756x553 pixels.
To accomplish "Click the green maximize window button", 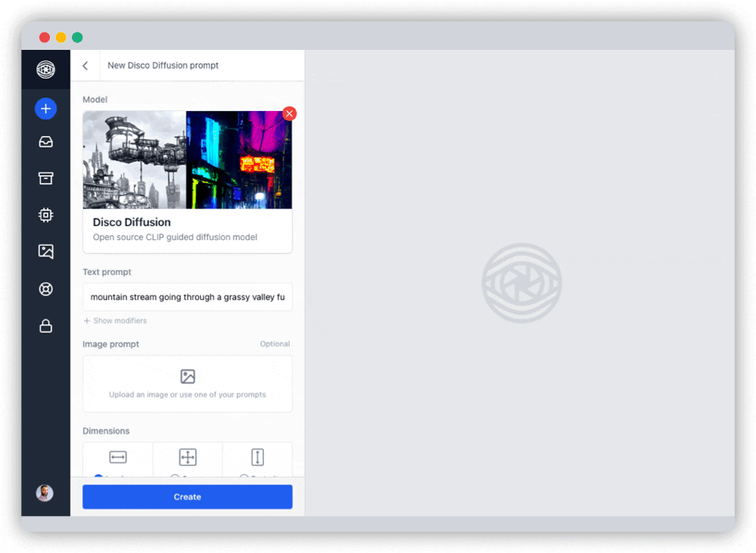I will pyautogui.click(x=77, y=37).
